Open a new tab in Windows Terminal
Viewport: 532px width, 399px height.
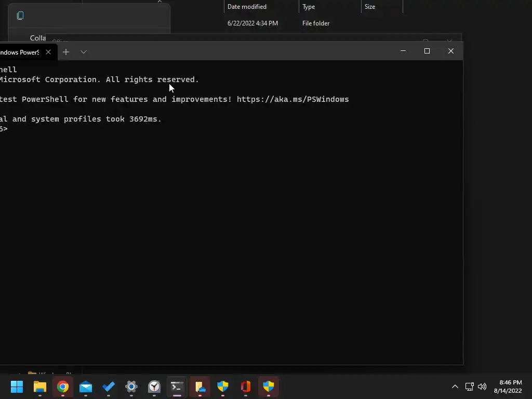coord(66,52)
